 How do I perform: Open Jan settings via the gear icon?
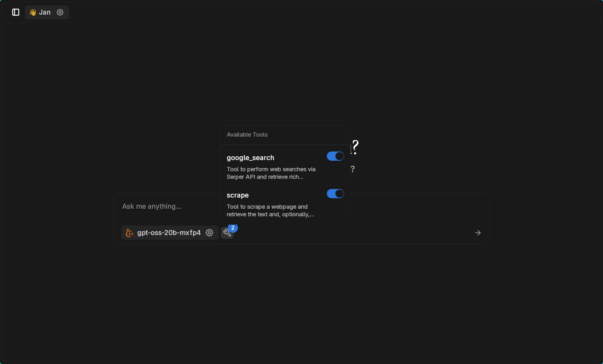click(x=60, y=12)
